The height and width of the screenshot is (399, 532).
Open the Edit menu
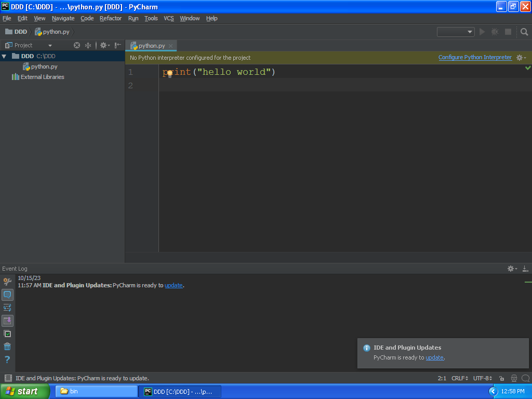pyautogui.click(x=22, y=18)
